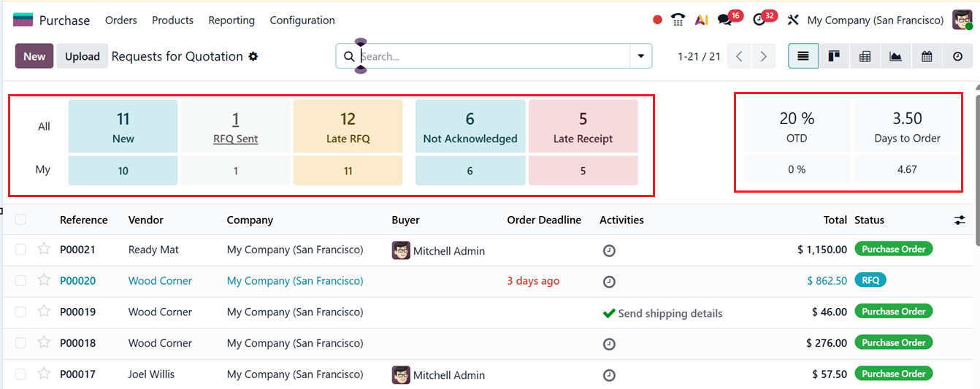Star the P00021 order as favorite

click(45, 249)
